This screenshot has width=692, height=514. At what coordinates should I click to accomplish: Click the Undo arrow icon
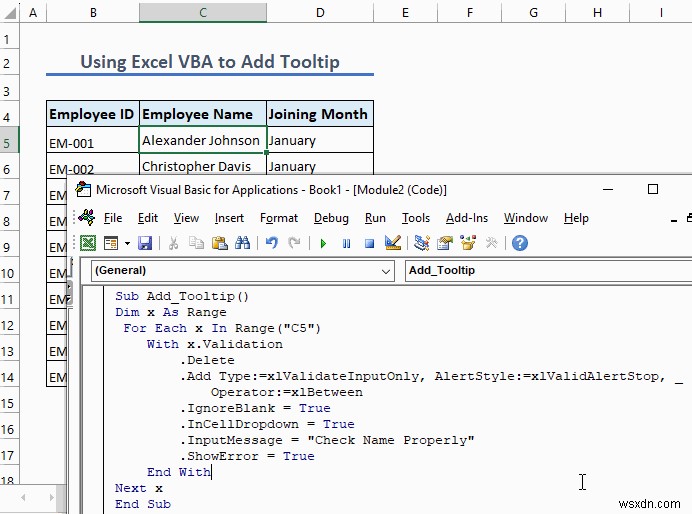272,243
